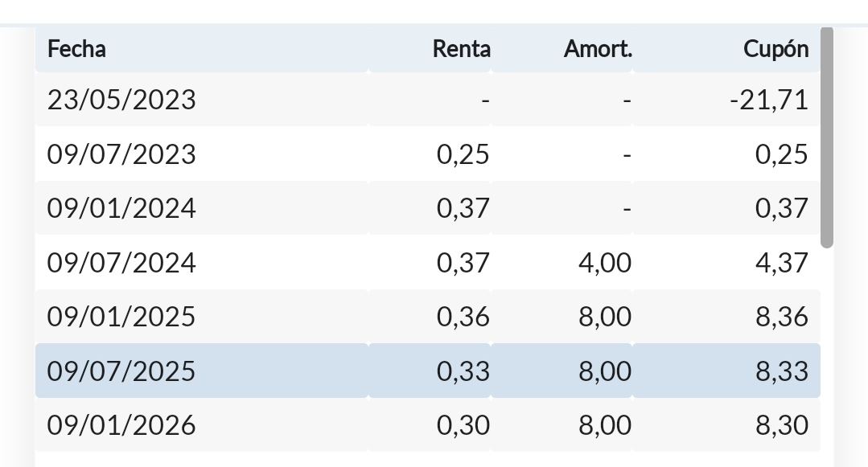Select the highlighted 09/07/2025 date cell

point(121,371)
